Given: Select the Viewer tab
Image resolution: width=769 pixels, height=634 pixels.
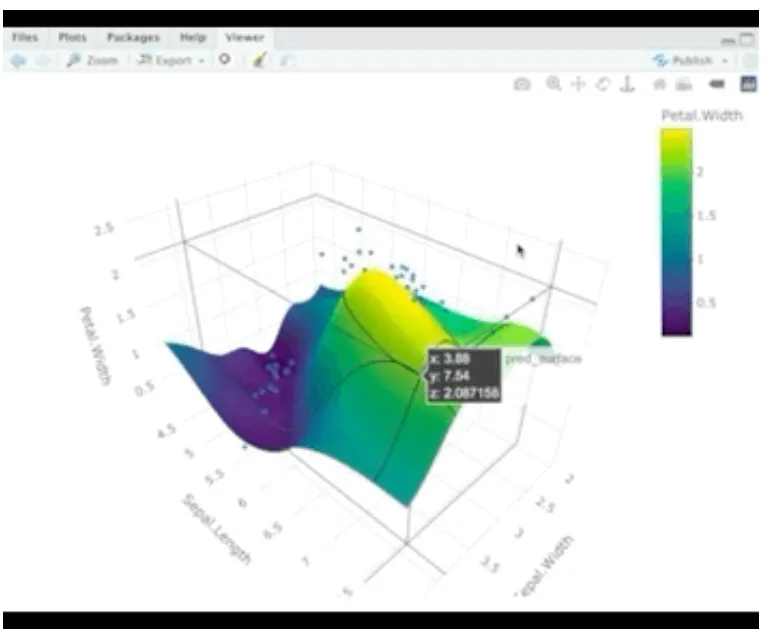Looking at the screenshot, I should tap(244, 38).
